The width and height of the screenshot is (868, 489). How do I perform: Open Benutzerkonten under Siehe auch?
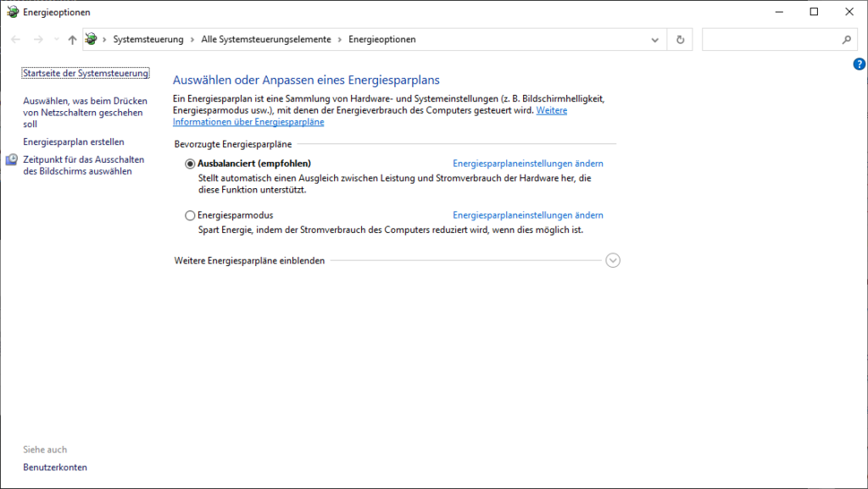click(55, 468)
